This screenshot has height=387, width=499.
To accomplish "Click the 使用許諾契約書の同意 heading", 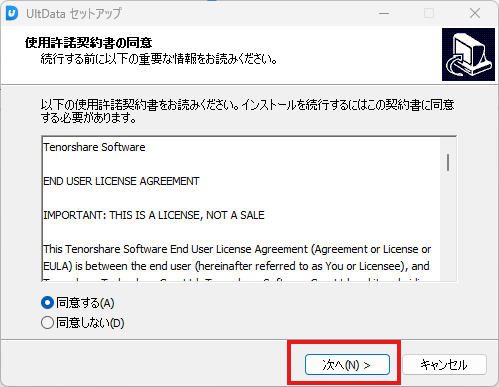I will click(x=89, y=43).
